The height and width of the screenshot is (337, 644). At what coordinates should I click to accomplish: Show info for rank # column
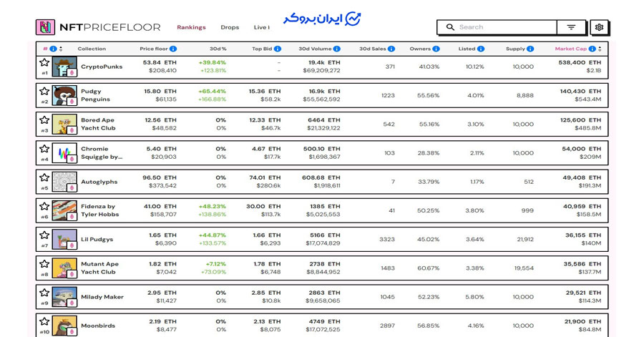coord(54,49)
